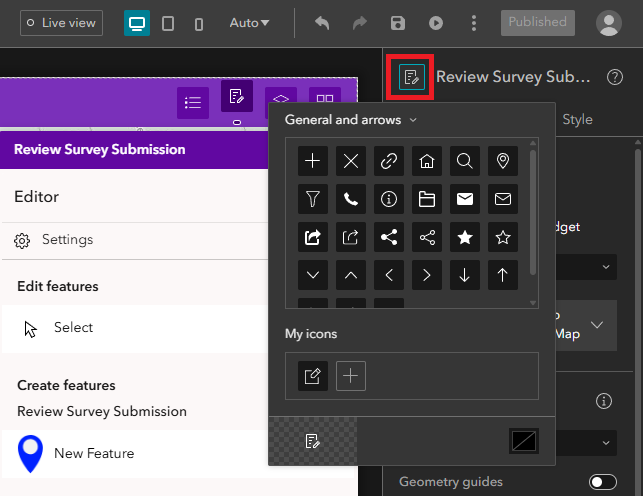The height and width of the screenshot is (496, 643).
Task: Open widget help question mark
Action: click(615, 77)
